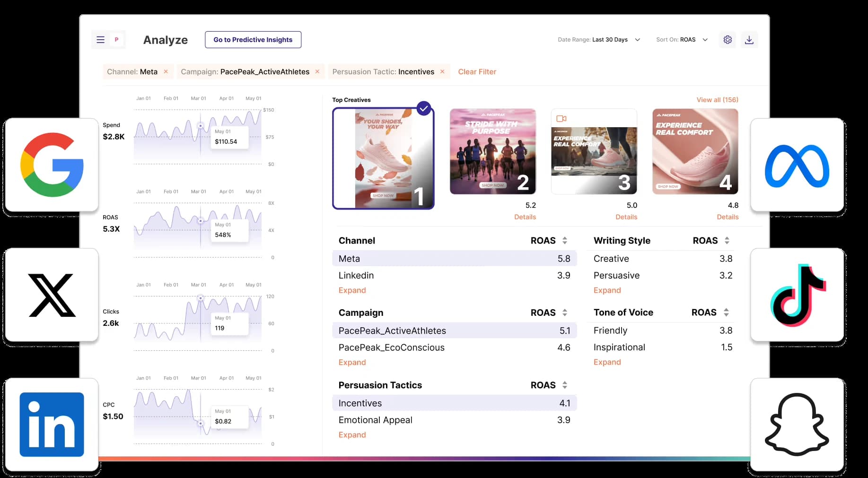This screenshot has height=478, width=868.
Task: Select the TikTok platform icon
Action: (x=798, y=295)
